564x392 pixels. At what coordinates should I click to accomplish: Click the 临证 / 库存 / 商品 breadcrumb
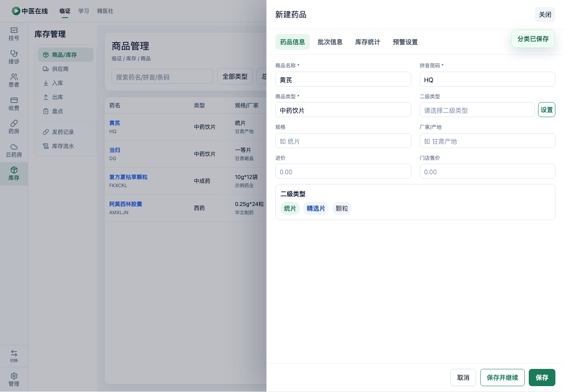[x=131, y=58]
